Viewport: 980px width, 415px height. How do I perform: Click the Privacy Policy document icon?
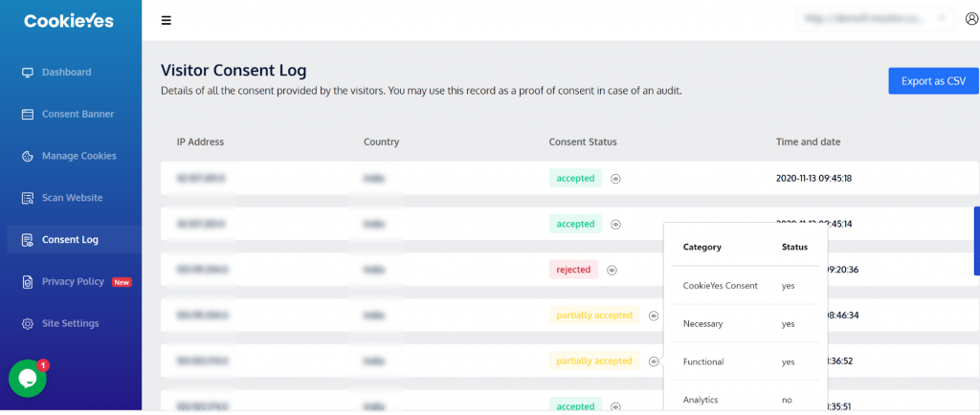click(x=27, y=282)
